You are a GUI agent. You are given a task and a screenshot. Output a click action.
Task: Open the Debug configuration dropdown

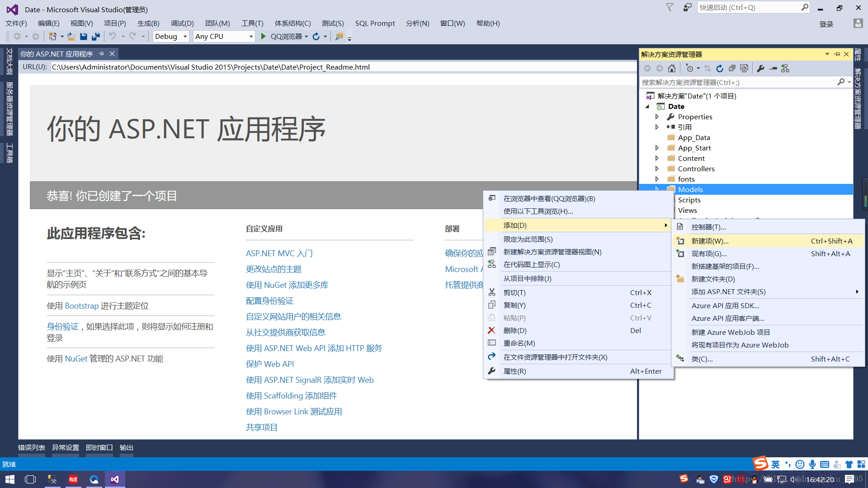185,37
